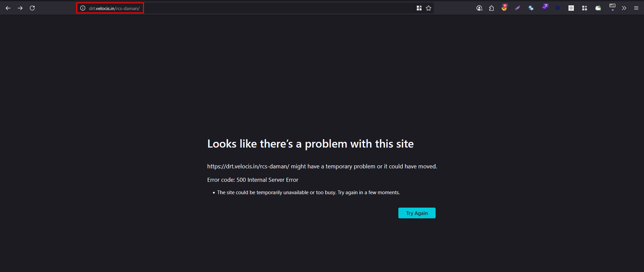The width and height of the screenshot is (644, 272).
Task: Expand more tools with the double chevron
Action: click(x=624, y=8)
